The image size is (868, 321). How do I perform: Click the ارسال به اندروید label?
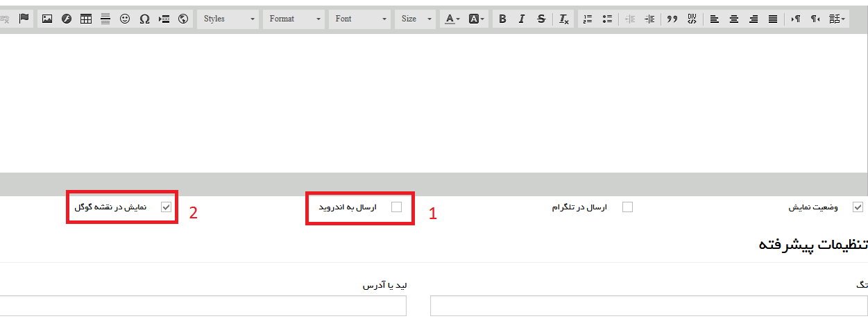[348, 207]
